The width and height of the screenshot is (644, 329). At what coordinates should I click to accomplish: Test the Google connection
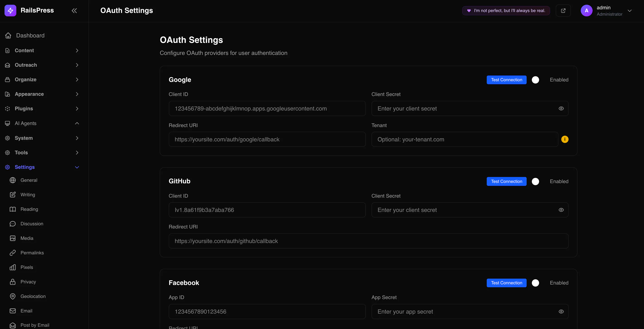tap(506, 80)
